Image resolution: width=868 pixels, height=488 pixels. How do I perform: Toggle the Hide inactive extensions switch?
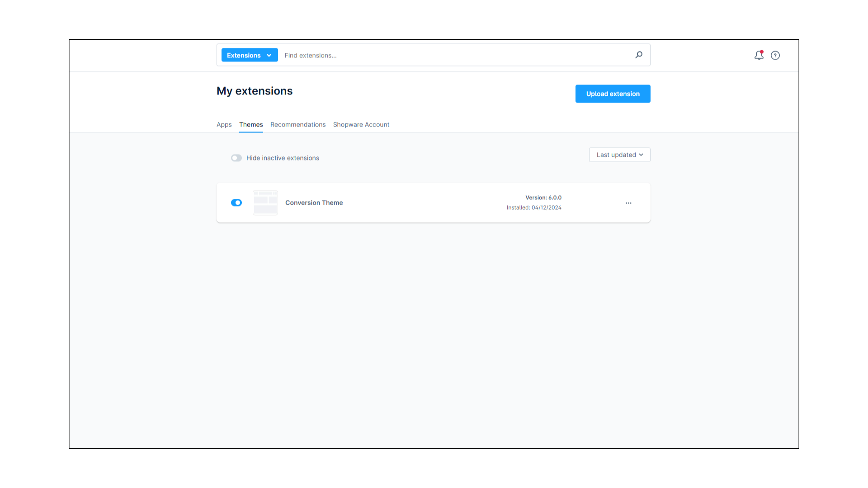point(237,157)
